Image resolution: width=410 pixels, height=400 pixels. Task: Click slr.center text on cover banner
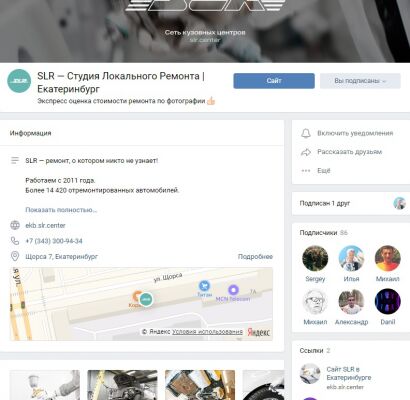[x=205, y=40]
